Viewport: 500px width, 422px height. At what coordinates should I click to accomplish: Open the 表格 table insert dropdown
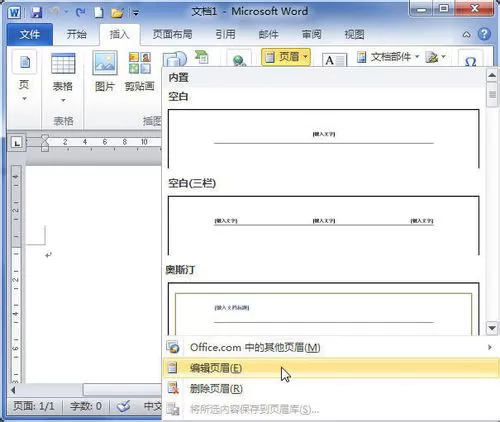(63, 77)
